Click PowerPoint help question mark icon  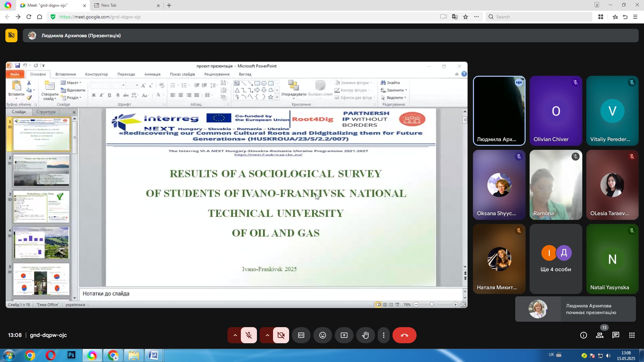[464, 74]
